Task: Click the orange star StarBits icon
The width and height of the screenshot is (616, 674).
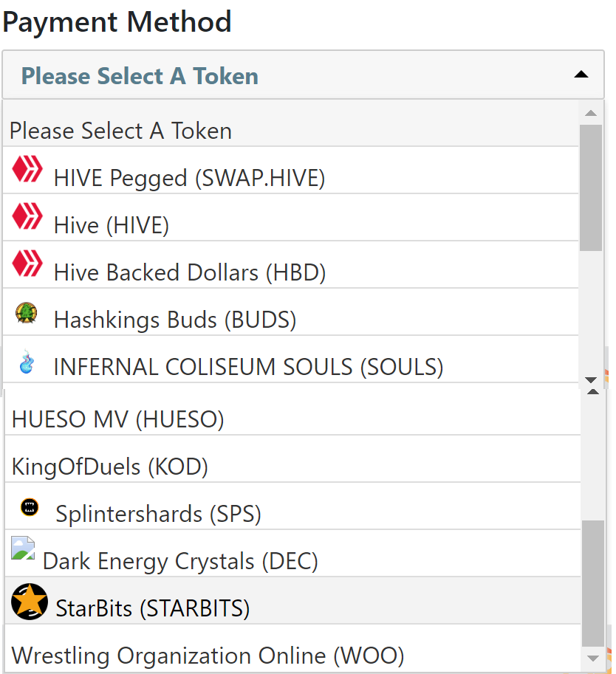Action: 30,601
